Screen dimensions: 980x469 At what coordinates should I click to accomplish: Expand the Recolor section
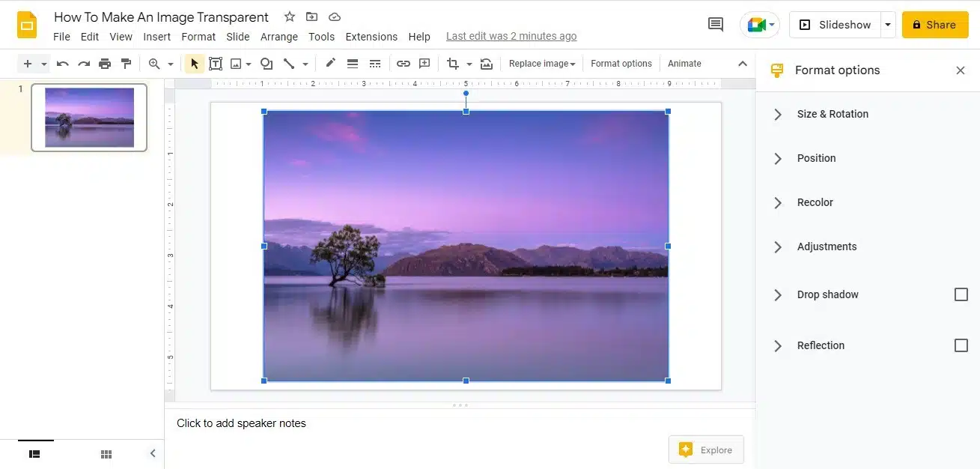[815, 202]
